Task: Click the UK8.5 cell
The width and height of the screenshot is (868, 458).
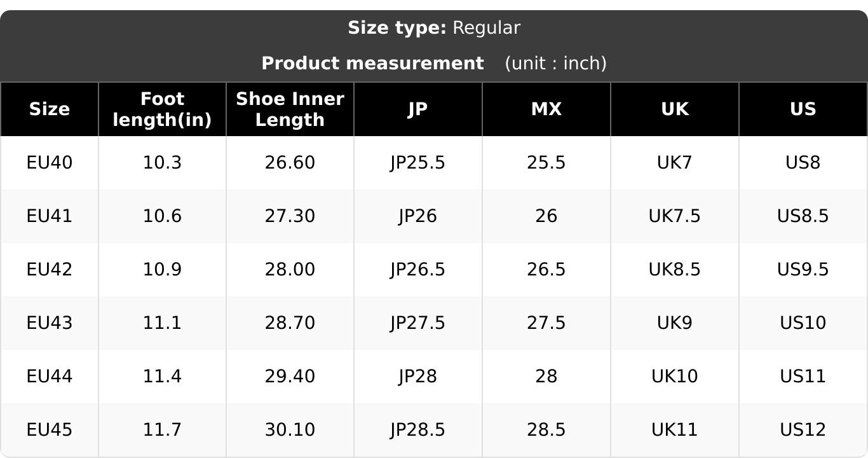Action: pos(674,270)
